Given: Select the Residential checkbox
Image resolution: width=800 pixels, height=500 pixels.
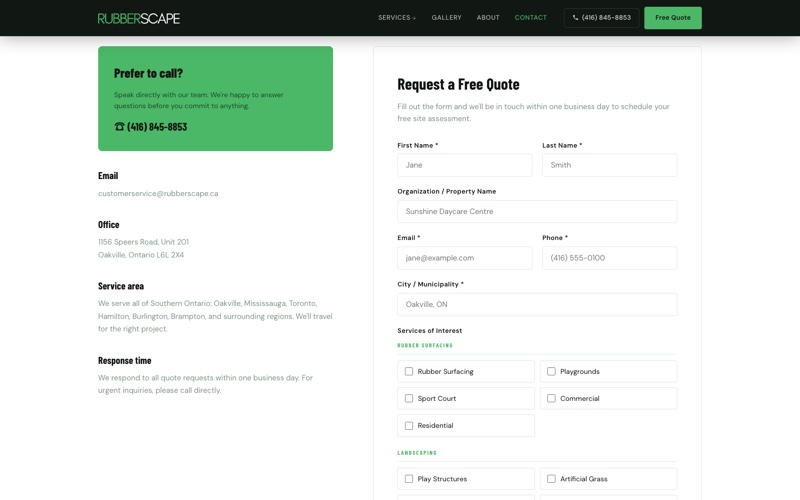Looking at the screenshot, I should tap(409, 426).
